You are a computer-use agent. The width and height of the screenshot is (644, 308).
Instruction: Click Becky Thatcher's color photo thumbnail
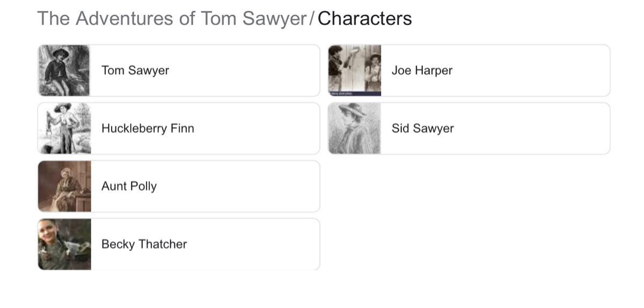(x=64, y=244)
